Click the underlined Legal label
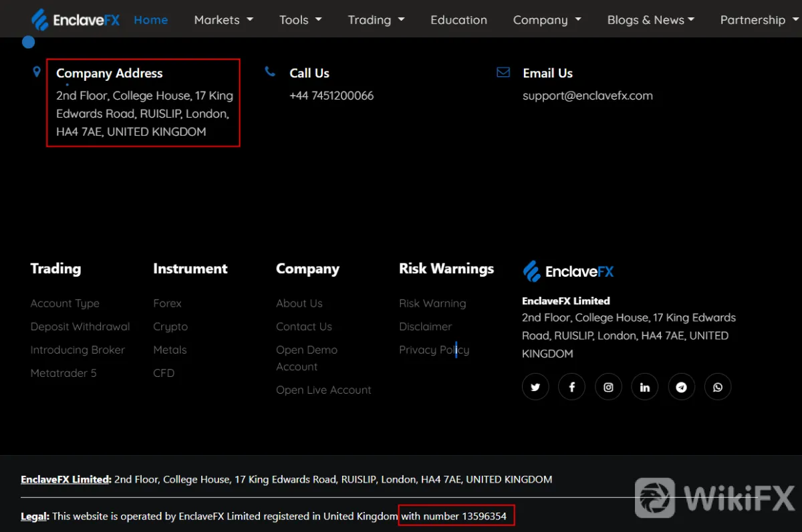 [35, 516]
